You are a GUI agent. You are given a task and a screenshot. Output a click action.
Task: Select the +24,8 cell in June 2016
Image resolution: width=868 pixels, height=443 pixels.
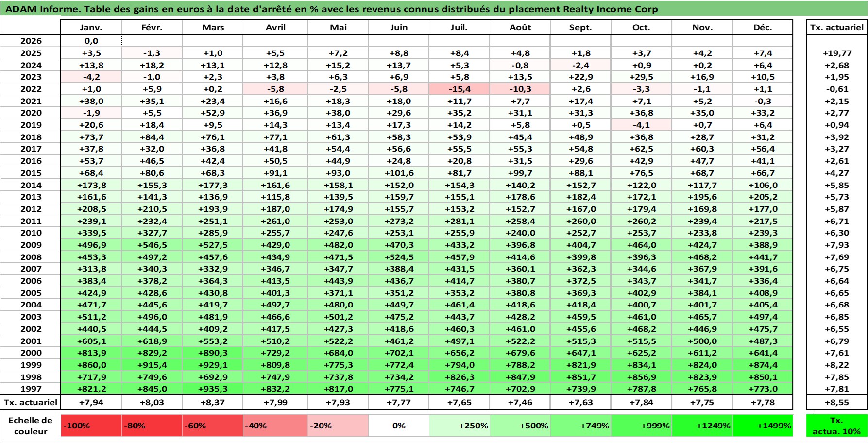(x=399, y=161)
